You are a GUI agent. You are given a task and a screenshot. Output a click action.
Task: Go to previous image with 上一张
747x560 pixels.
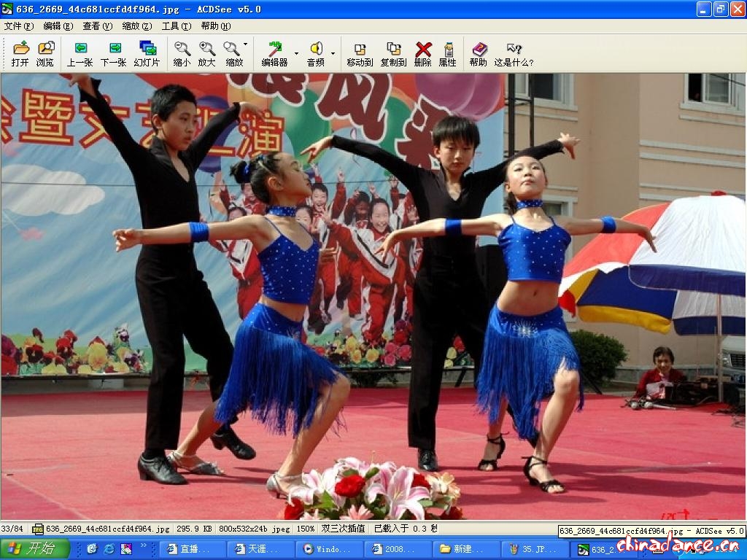point(80,54)
